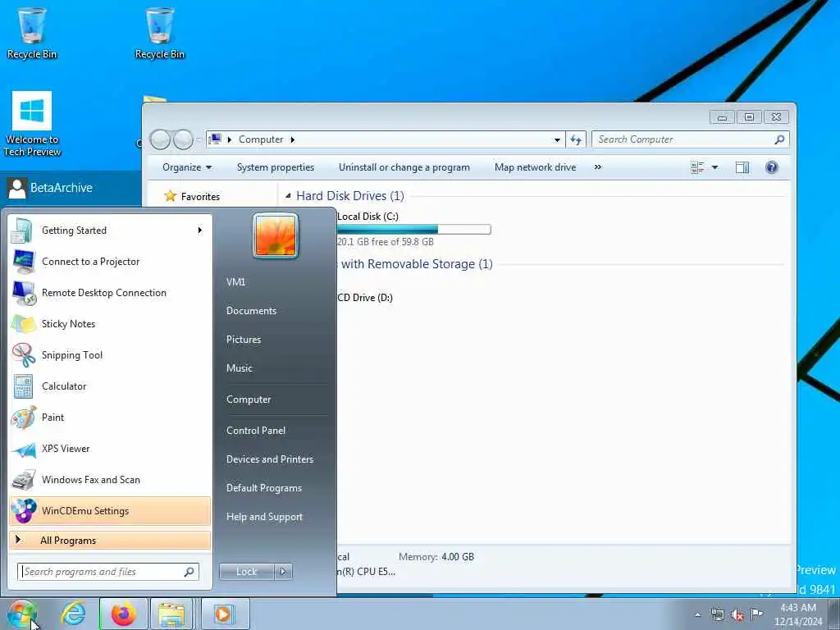
Task: Open the Recycle Bin desktop icon beside the Welcome icon column
Action: tap(160, 33)
